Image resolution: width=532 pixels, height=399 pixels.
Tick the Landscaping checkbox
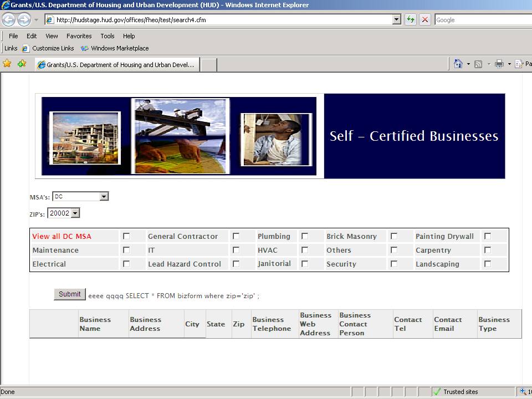tap(488, 264)
